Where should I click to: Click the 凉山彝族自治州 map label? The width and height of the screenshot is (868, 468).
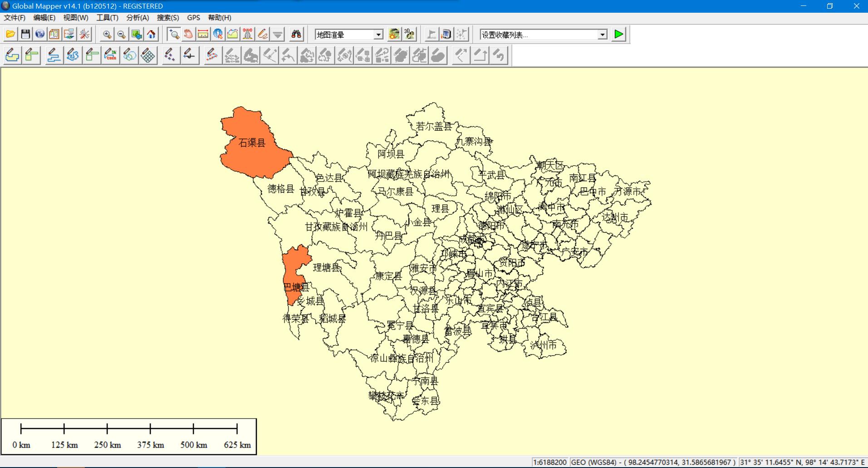pos(402,359)
